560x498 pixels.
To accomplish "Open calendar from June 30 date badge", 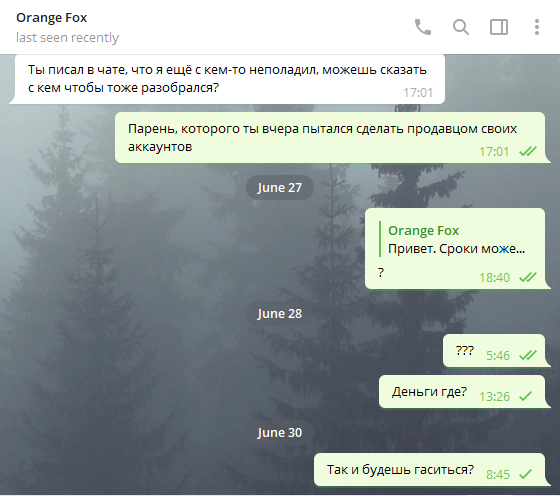I will pos(280,433).
